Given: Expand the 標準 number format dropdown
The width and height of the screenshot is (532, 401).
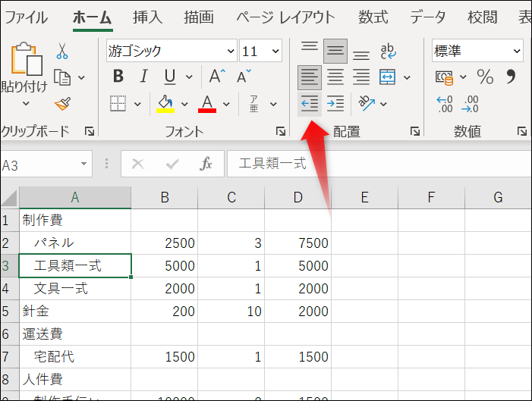Looking at the screenshot, I should point(517,52).
